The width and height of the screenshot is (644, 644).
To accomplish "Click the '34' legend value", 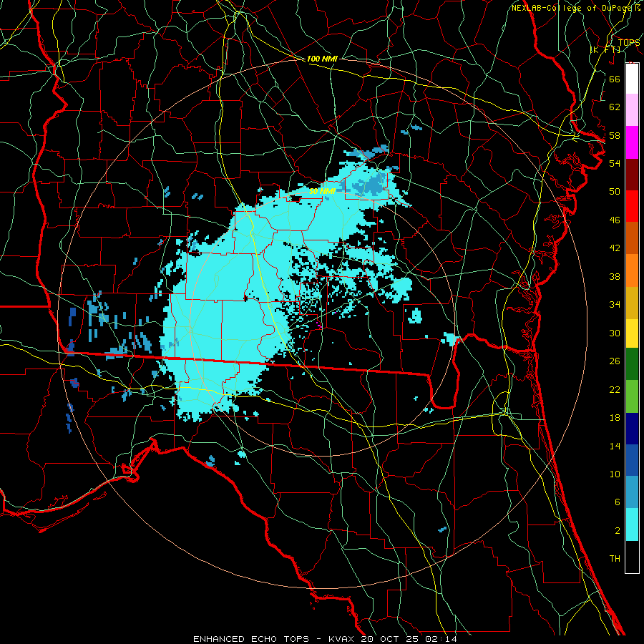I will pyautogui.click(x=615, y=304).
